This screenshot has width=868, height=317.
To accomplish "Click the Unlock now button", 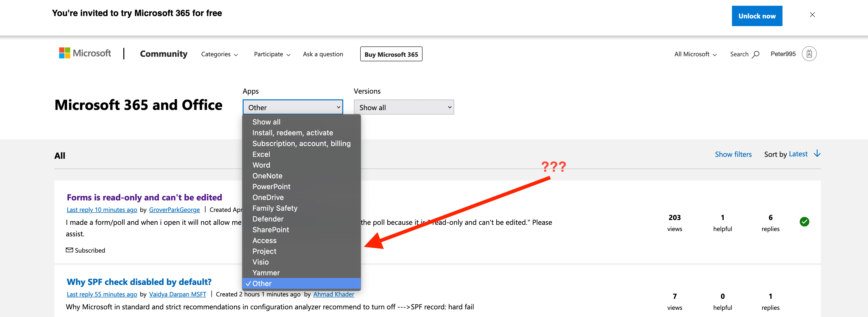I will tap(756, 16).
